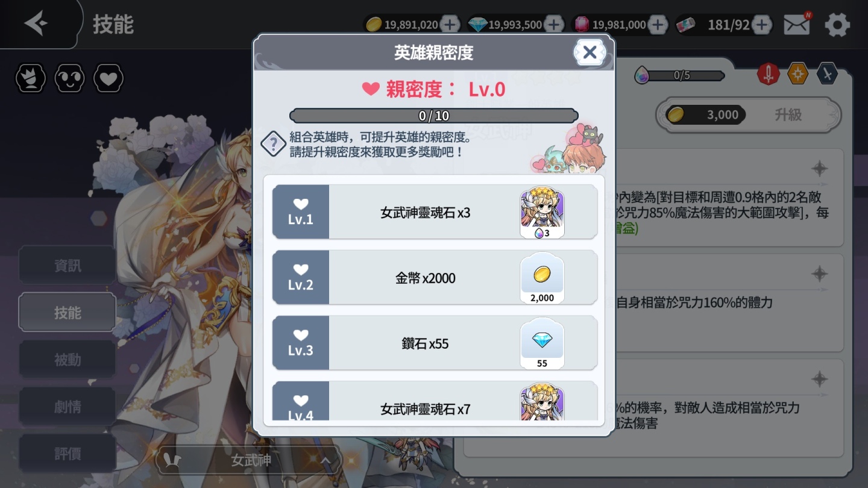Close the 英雄親密度 popup
868x488 pixels.
click(590, 52)
